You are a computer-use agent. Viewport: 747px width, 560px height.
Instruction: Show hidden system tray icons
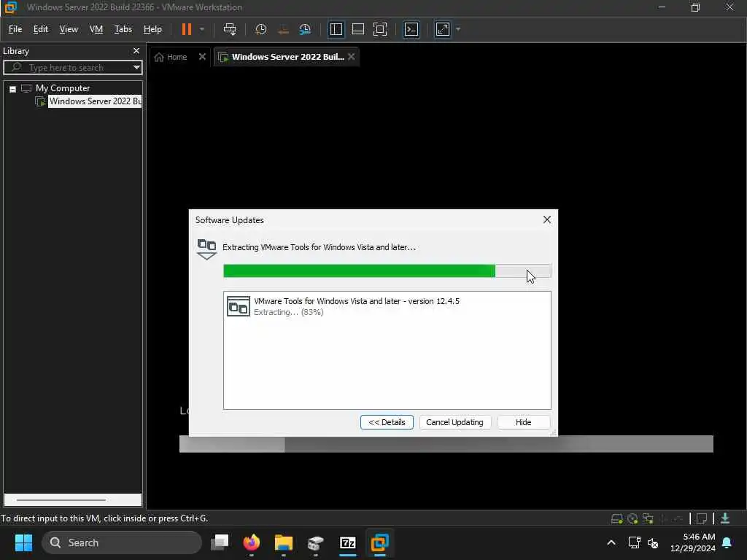click(x=611, y=542)
